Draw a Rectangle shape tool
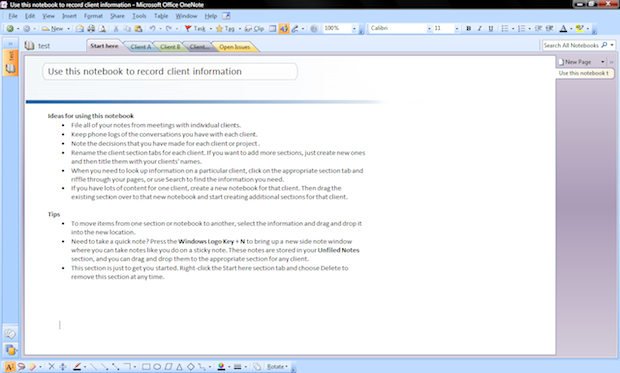The width and height of the screenshot is (620, 373). pos(146,367)
